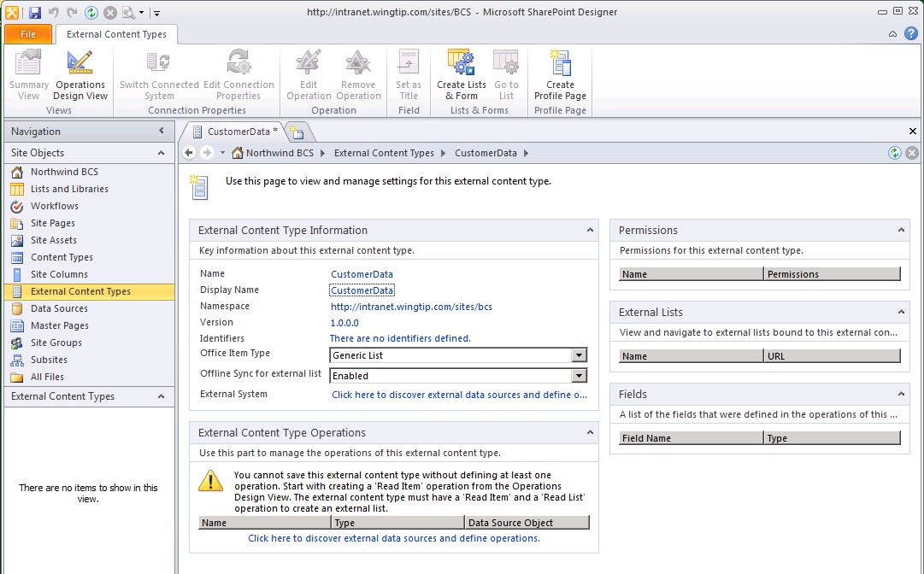Viewport: 924px width, 574px height.
Task: Click the green Refresh icon in quick access toolbar
Action: (91, 12)
